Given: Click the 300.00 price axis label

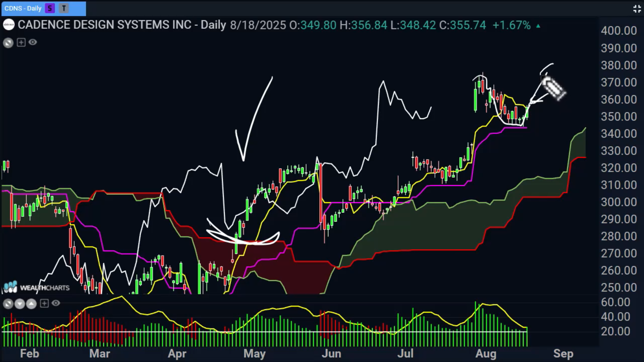Looking at the screenshot, I should click(x=619, y=202).
